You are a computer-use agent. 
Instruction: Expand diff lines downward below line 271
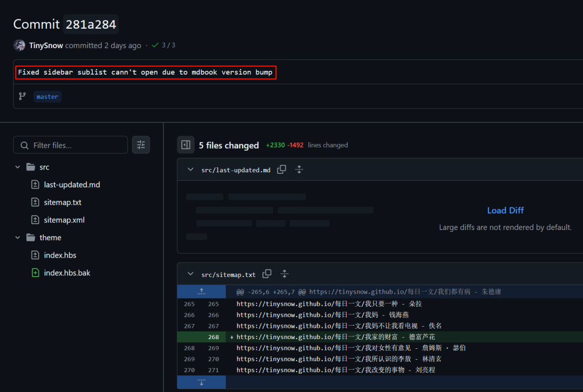201,382
